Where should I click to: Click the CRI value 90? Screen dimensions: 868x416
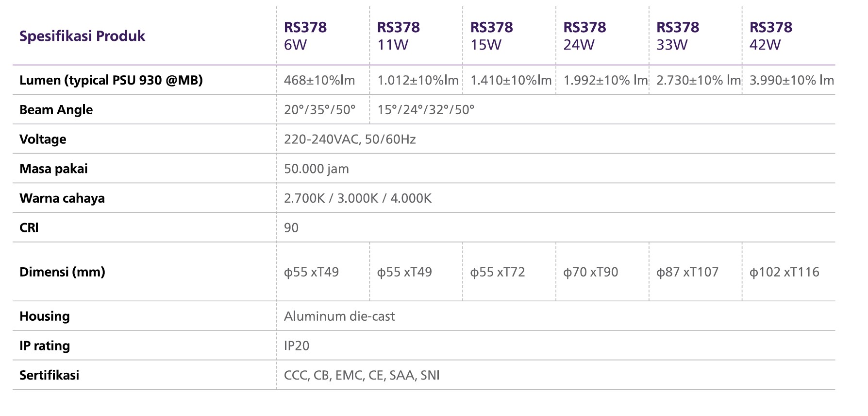click(x=291, y=228)
